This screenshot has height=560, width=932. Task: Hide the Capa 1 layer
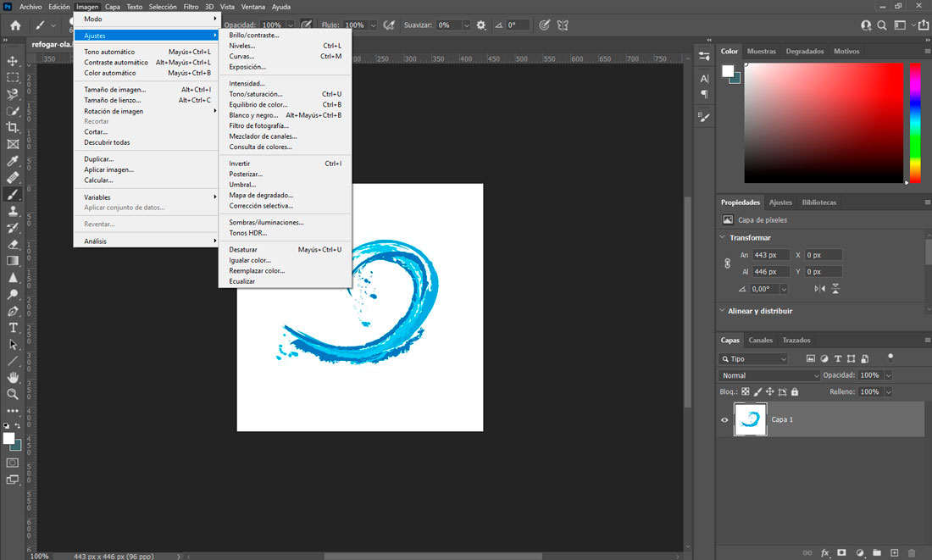coord(724,420)
